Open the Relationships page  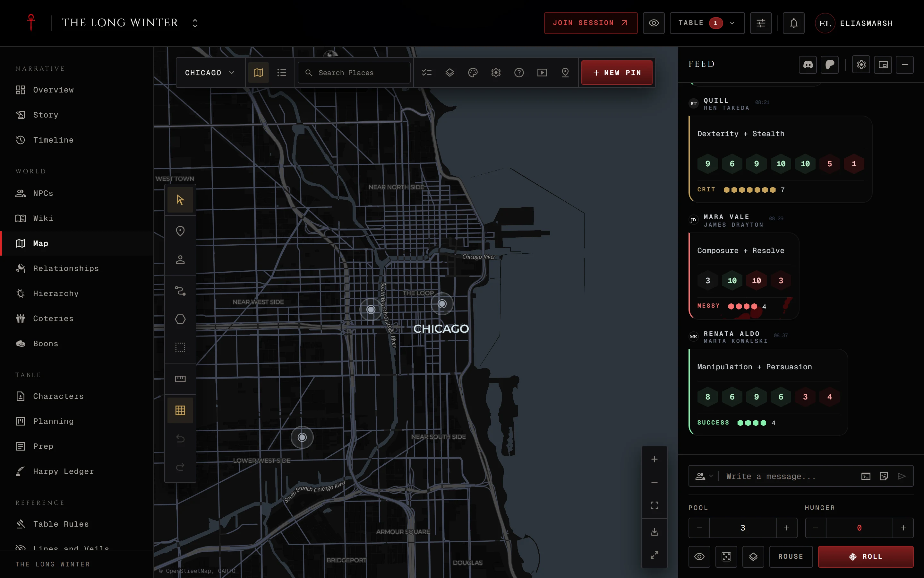[x=77, y=268]
